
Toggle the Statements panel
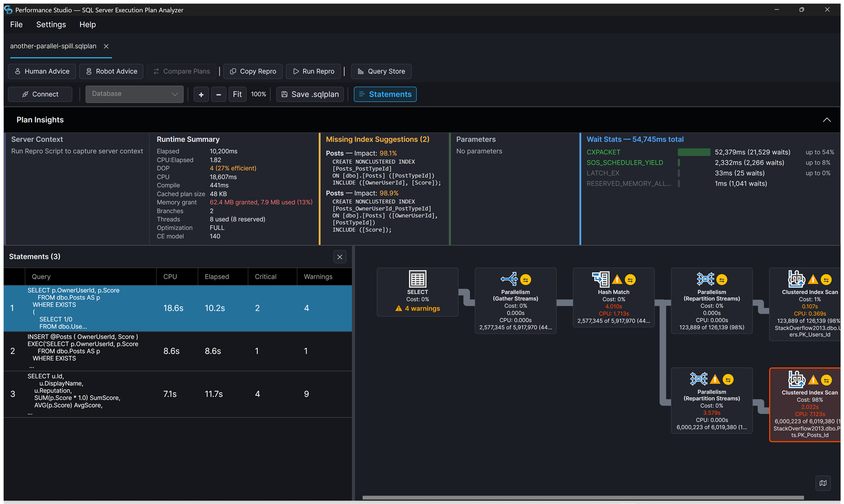pyautogui.click(x=385, y=94)
